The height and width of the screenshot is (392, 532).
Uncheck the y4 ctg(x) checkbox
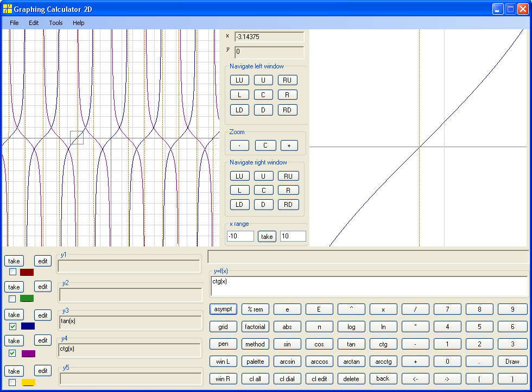point(12,353)
